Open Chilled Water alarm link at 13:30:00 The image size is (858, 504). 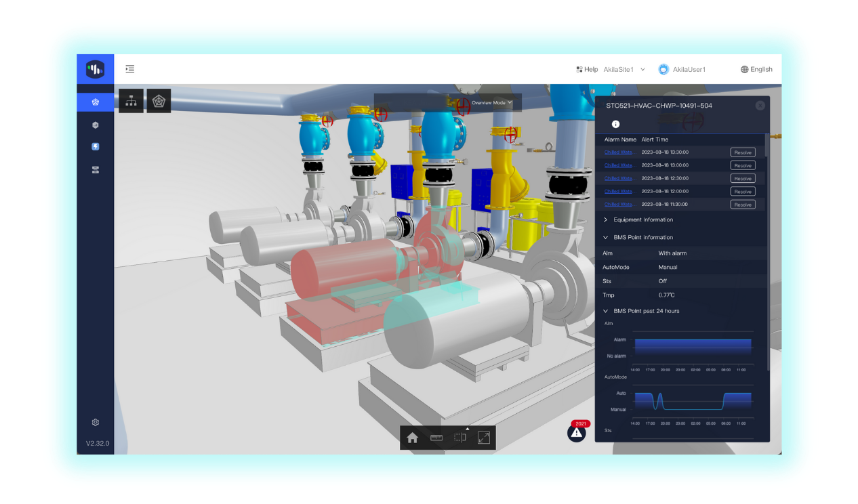619,152
